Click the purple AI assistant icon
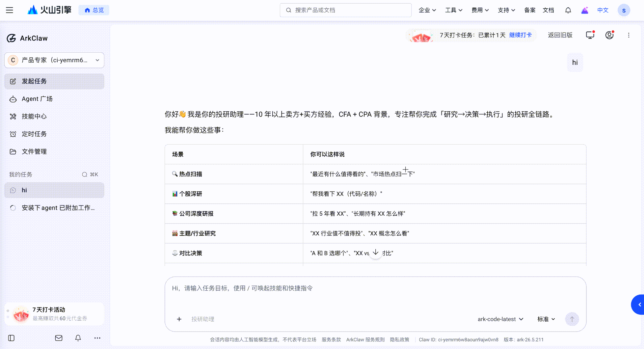Image resolution: width=644 pixels, height=349 pixels. [x=585, y=10]
